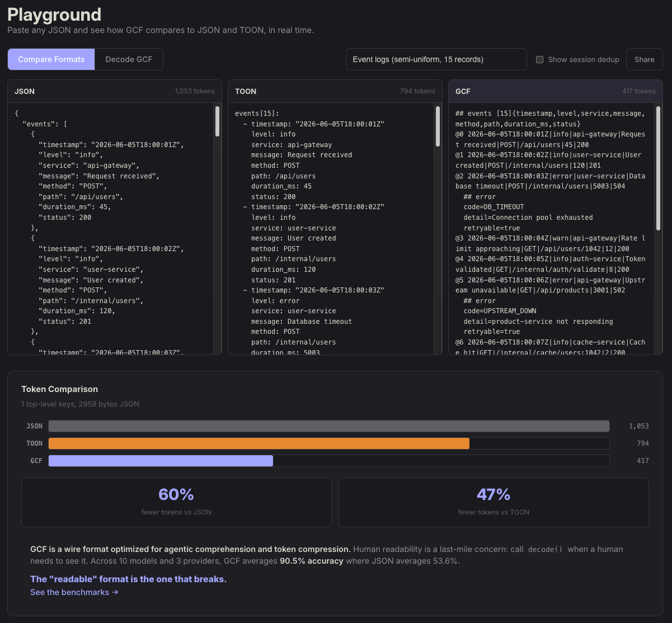Click the GCF panel header title
This screenshot has height=623, width=672.
click(x=463, y=91)
